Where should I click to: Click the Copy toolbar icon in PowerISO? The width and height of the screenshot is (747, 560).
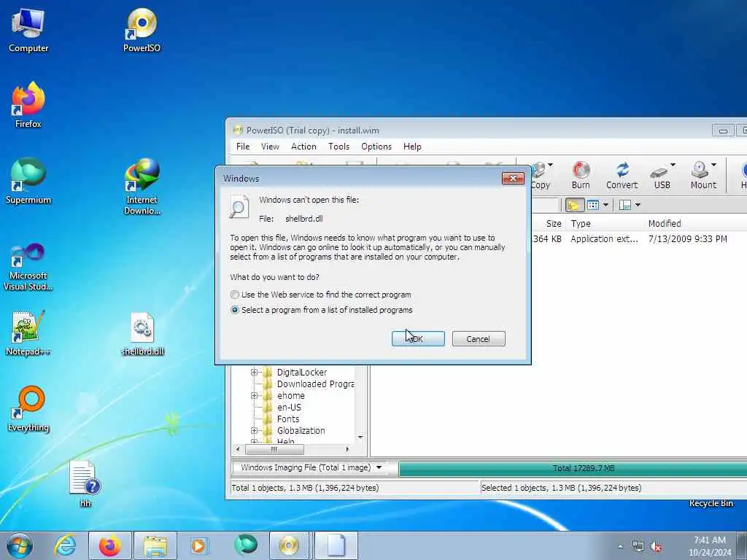(x=541, y=175)
